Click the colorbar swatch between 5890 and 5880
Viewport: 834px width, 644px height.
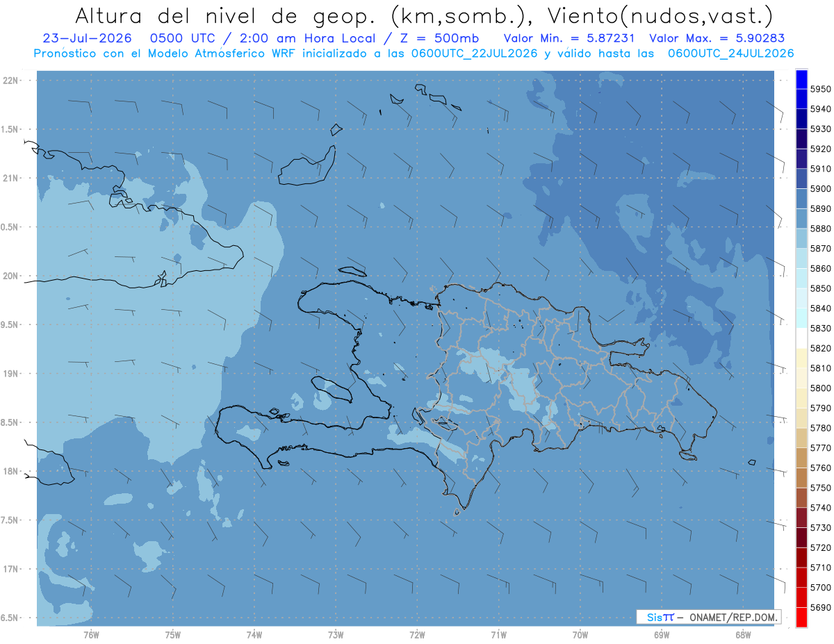(801, 218)
